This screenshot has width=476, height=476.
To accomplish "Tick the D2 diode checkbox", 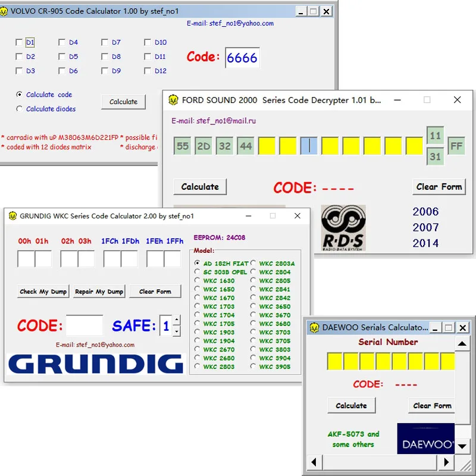I will point(19,57).
